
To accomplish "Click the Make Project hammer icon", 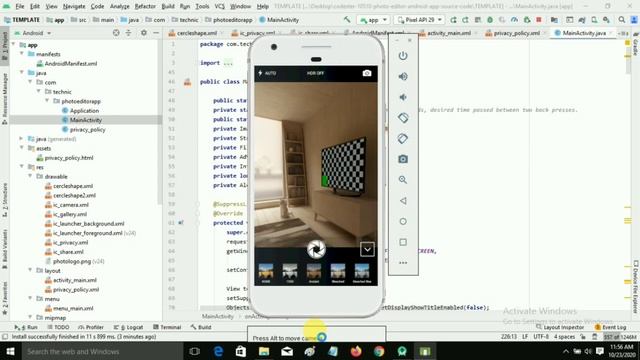I will pyautogui.click(x=347, y=19).
